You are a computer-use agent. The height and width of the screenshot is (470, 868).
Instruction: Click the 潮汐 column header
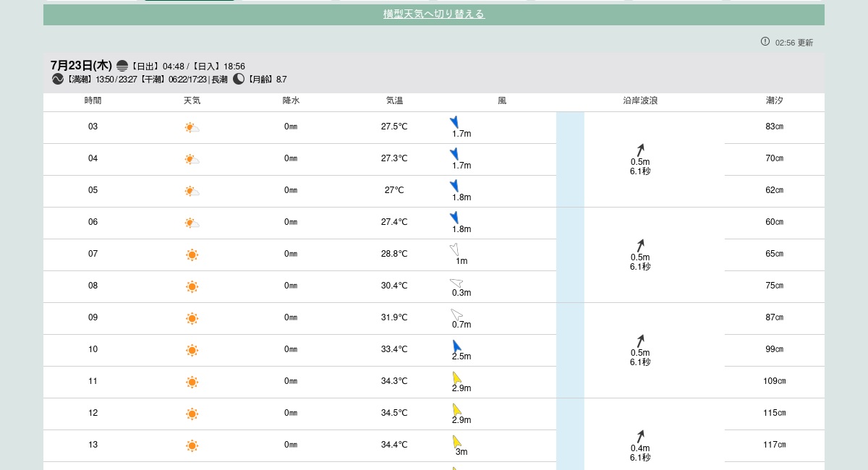774,101
